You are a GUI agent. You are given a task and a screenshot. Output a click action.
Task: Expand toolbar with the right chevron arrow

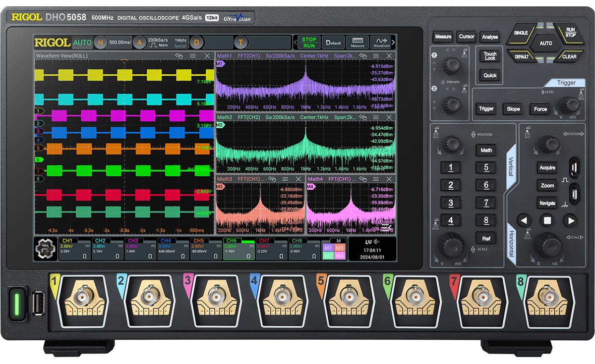(393, 42)
